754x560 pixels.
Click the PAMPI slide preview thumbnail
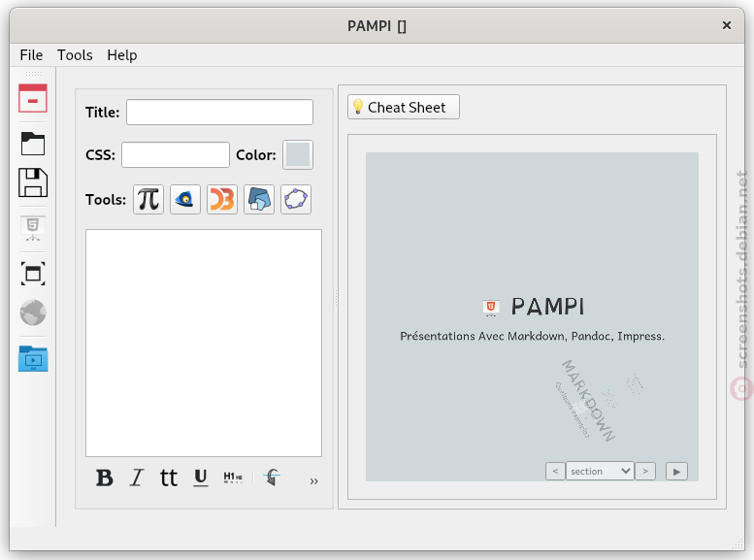click(x=532, y=316)
